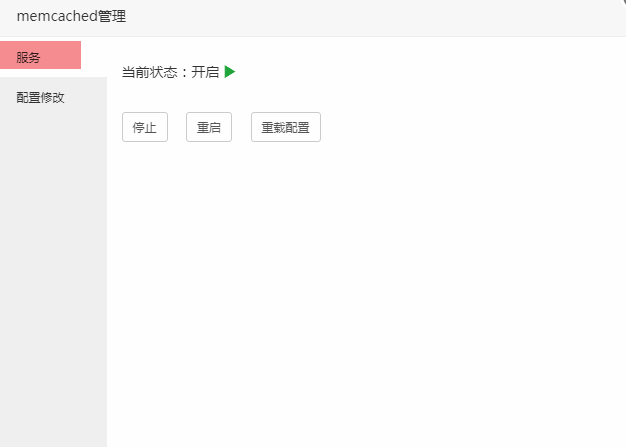Click the title bar beside memcached管理
The image size is (626, 447).
(x=359, y=18)
